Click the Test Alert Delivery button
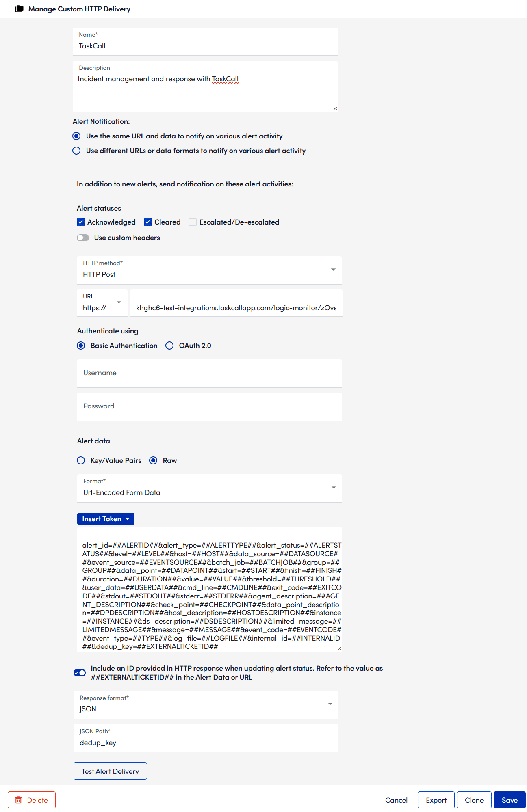Image resolution: width=527 pixels, height=812 pixels. click(110, 771)
